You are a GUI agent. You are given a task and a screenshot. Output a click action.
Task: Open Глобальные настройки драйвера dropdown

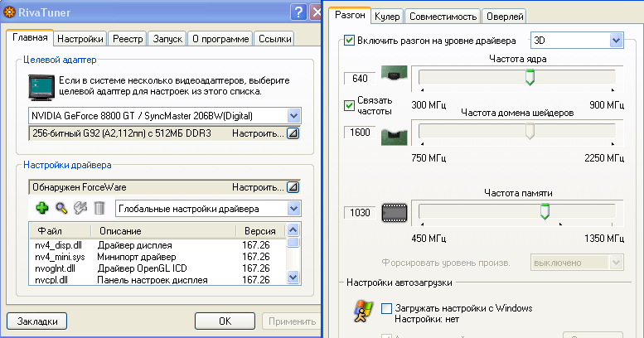(x=293, y=209)
